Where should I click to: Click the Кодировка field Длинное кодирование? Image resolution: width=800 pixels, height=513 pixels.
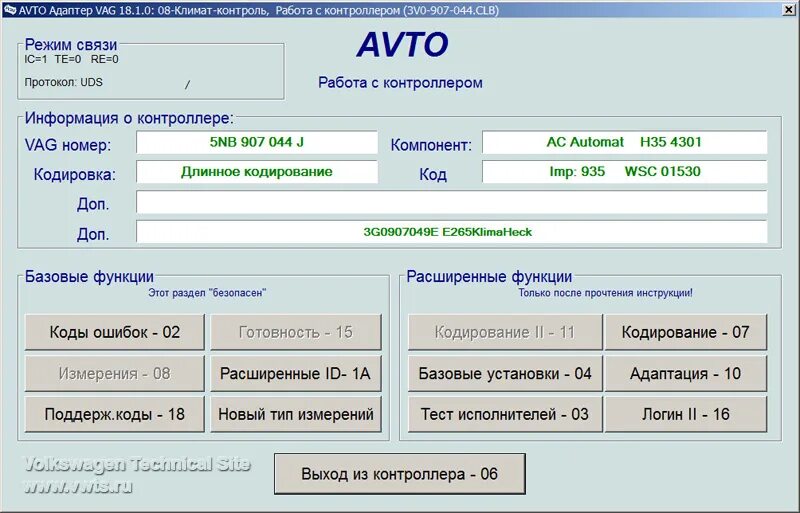[257, 172]
